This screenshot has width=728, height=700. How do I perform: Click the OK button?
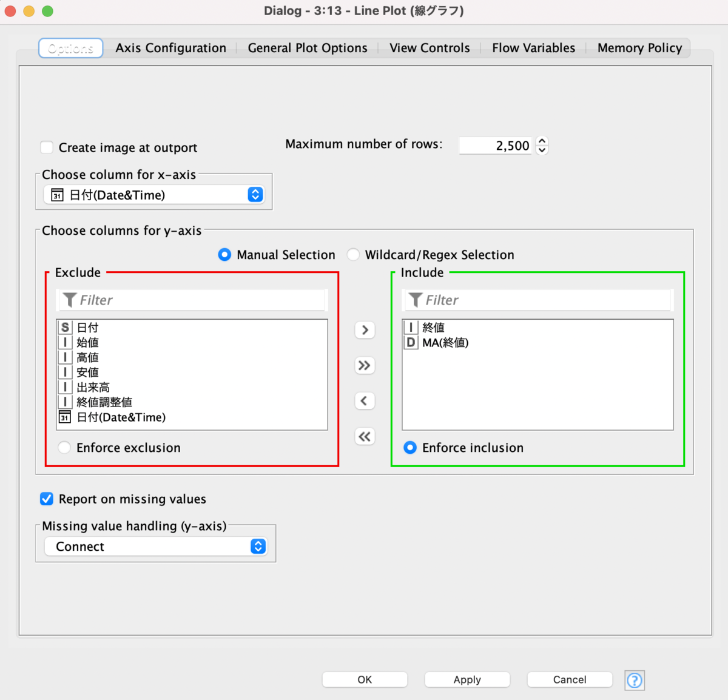tap(365, 680)
